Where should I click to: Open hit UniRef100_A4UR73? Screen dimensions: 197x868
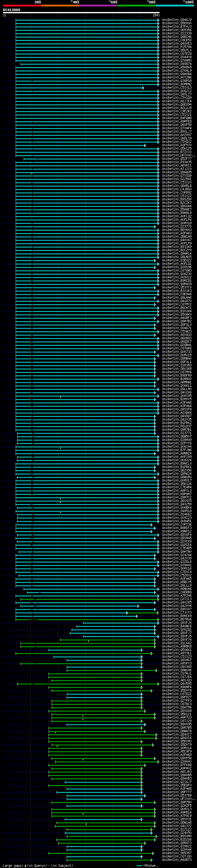(177, 860)
